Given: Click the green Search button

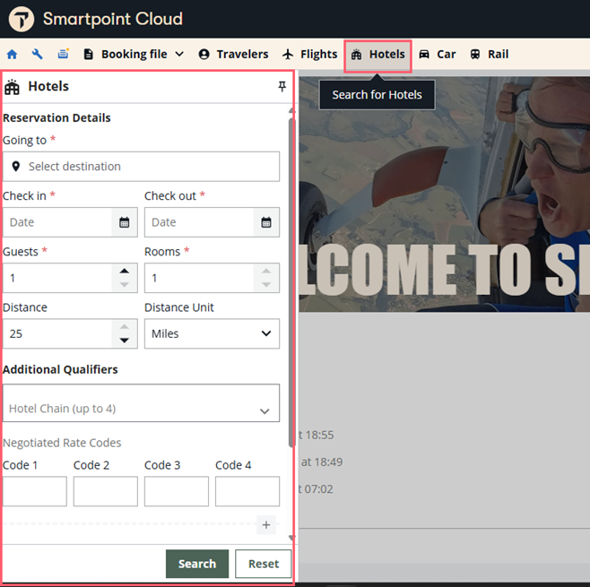Looking at the screenshot, I should pos(197,564).
